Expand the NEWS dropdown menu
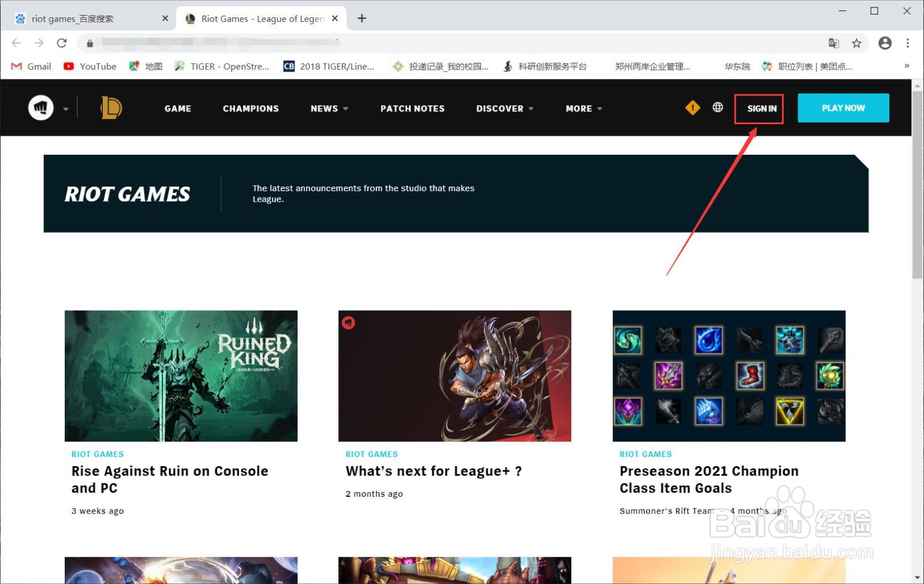The height and width of the screenshot is (584, 924). coord(329,109)
